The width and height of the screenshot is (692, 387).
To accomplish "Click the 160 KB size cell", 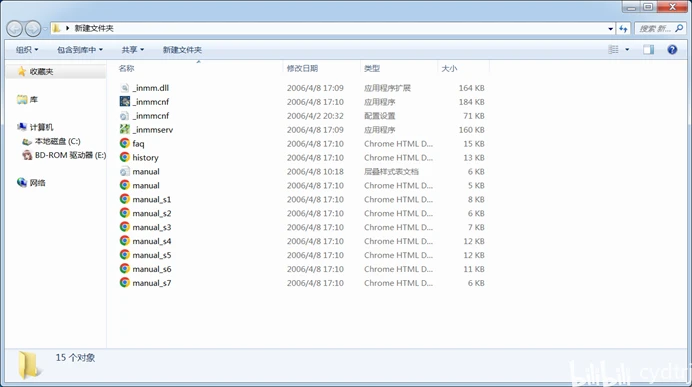I will [471, 129].
